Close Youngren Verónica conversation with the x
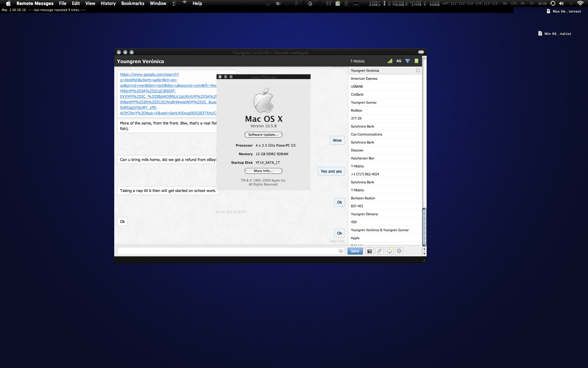 pyautogui.click(x=418, y=71)
